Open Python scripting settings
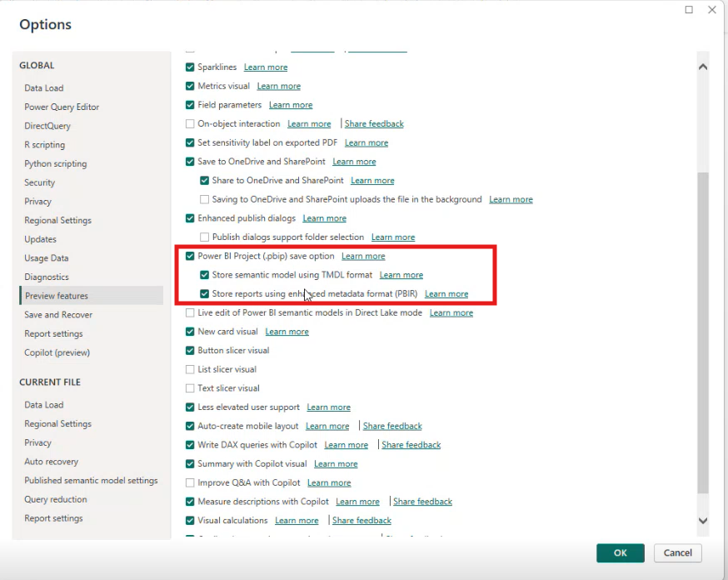The height and width of the screenshot is (580, 728). 56,163
